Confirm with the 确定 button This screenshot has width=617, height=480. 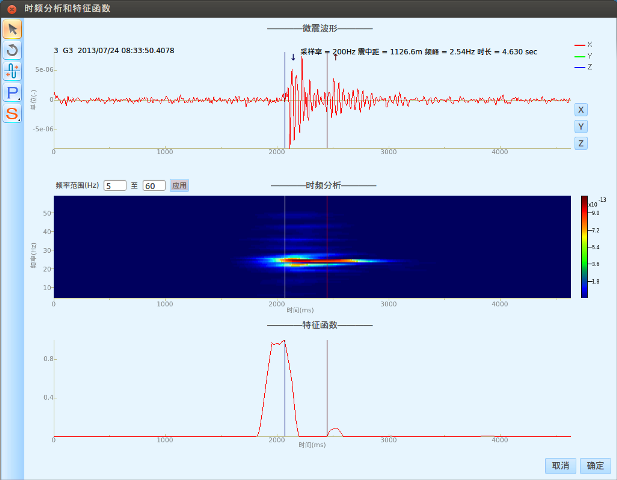pyautogui.click(x=595, y=465)
